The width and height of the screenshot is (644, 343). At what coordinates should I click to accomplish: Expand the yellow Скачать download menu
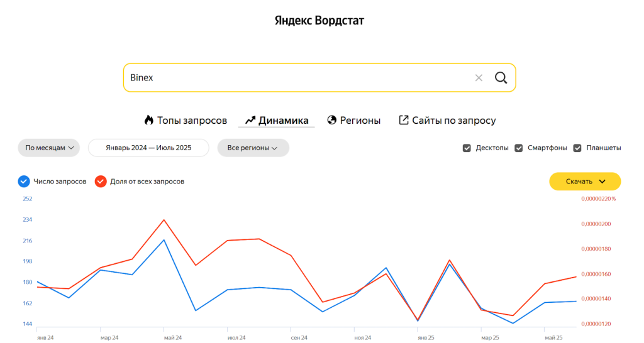click(585, 182)
